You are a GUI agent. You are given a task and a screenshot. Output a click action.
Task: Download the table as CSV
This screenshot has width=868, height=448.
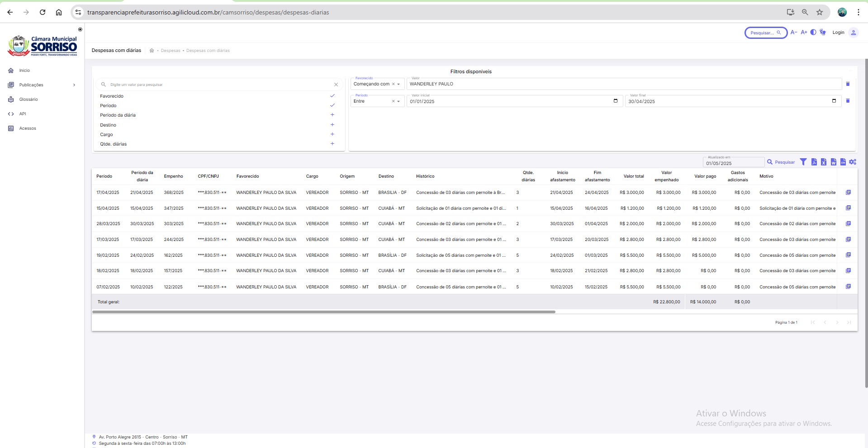[843, 162]
